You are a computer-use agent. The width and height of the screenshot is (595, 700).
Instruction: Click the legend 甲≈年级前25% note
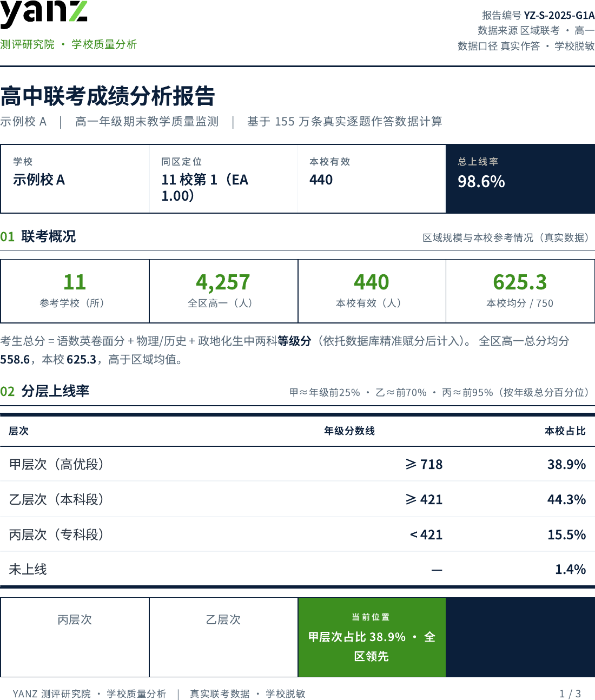tap(325, 392)
